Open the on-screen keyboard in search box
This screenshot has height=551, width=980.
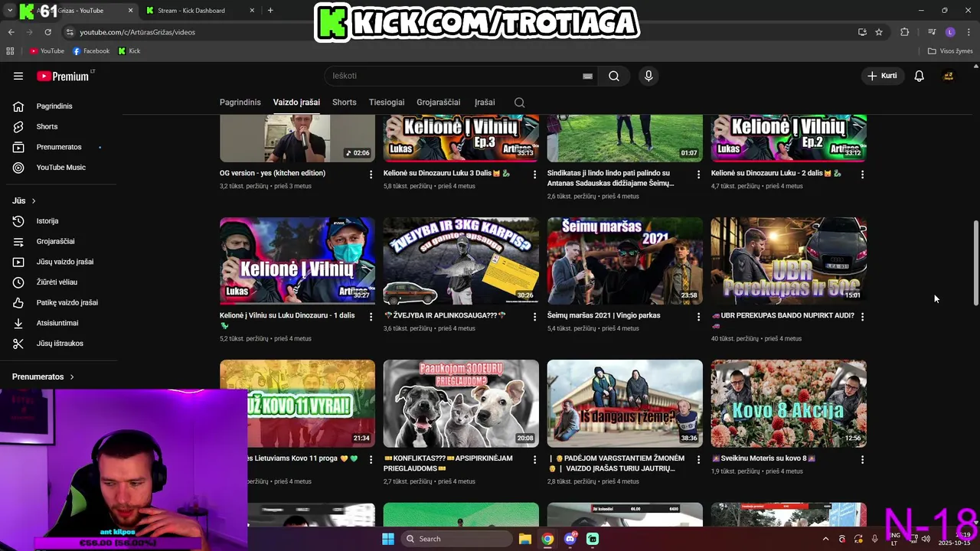point(587,76)
